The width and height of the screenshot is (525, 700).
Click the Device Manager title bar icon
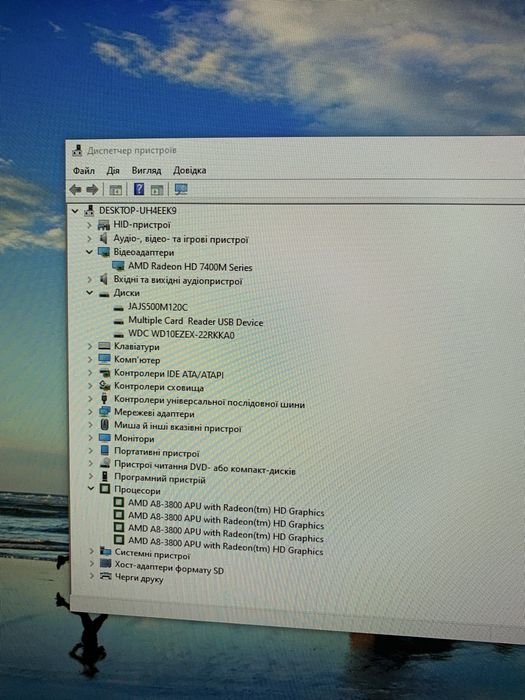(77, 150)
